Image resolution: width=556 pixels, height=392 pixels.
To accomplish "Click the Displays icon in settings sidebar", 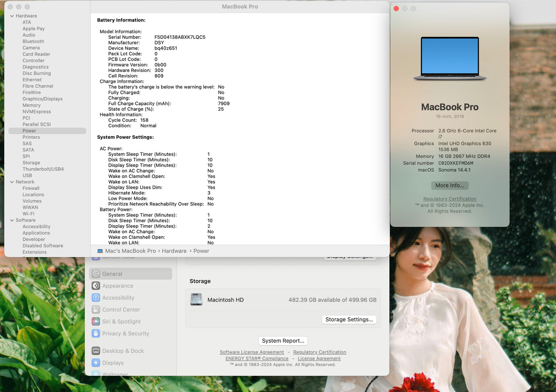I will [96, 363].
